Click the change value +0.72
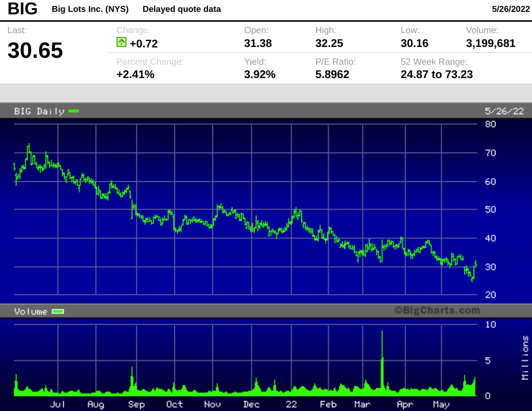The width and height of the screenshot is (532, 411). tap(144, 44)
